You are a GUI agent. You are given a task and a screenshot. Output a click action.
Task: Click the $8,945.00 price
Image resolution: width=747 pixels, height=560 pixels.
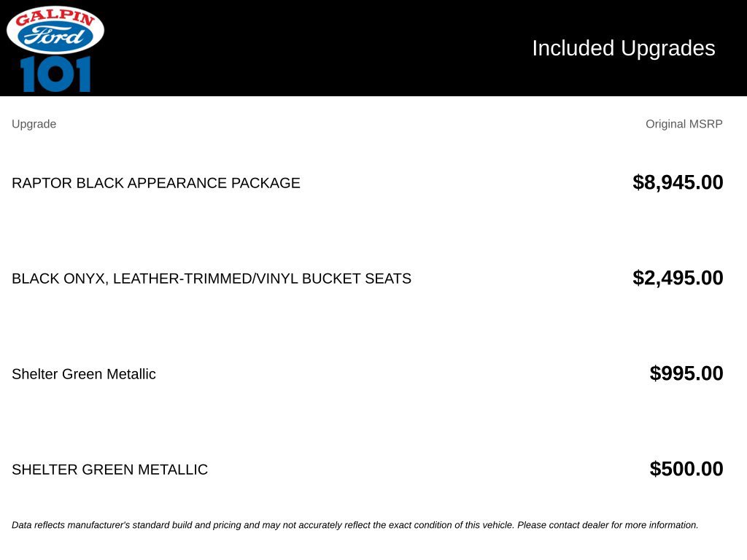pos(678,182)
